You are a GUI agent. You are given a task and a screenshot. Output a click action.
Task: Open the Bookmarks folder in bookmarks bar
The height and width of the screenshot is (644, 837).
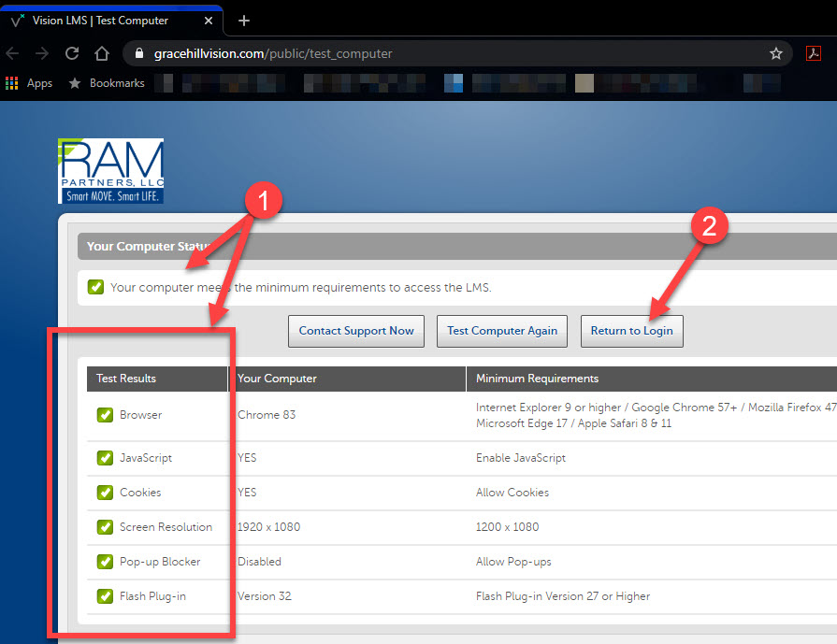coord(107,83)
